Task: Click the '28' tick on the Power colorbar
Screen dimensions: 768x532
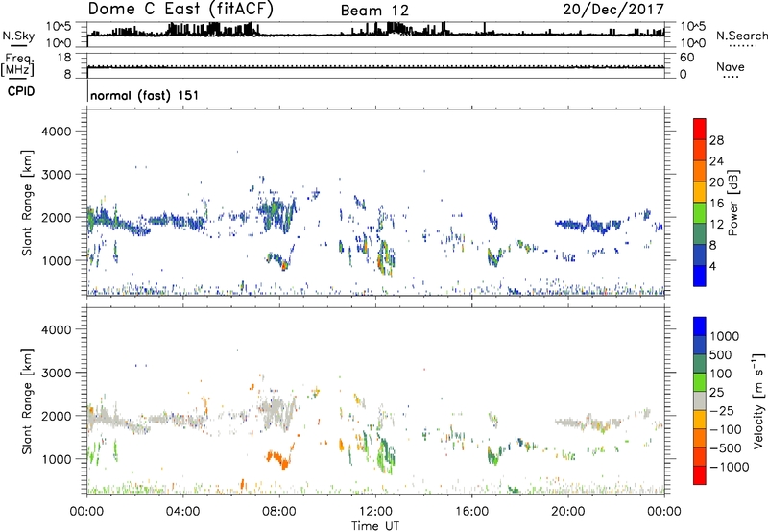Action: click(x=716, y=140)
